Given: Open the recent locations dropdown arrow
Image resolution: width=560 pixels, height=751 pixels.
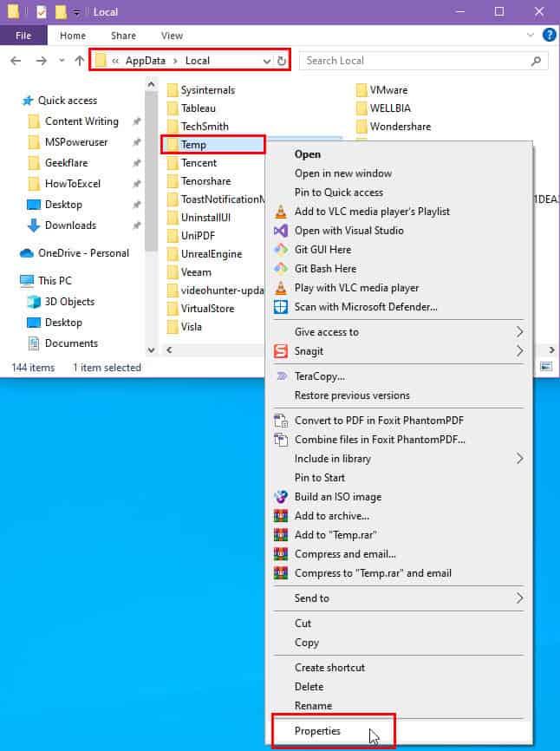Looking at the screenshot, I should (x=62, y=61).
